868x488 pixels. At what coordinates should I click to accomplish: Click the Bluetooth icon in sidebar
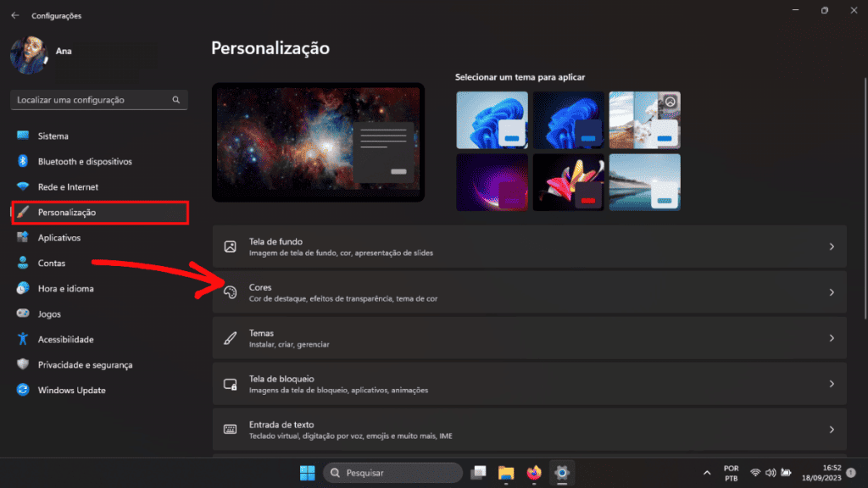[23, 161]
